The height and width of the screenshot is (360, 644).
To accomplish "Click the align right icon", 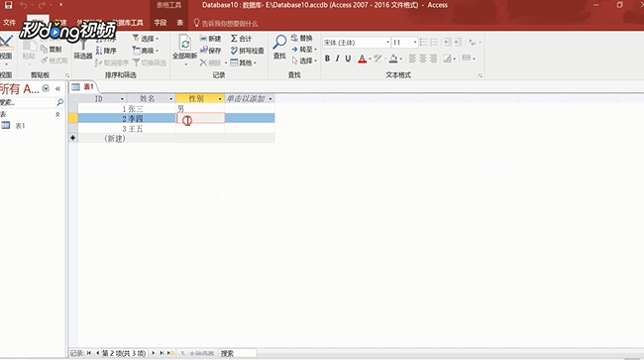I will [x=433, y=59].
